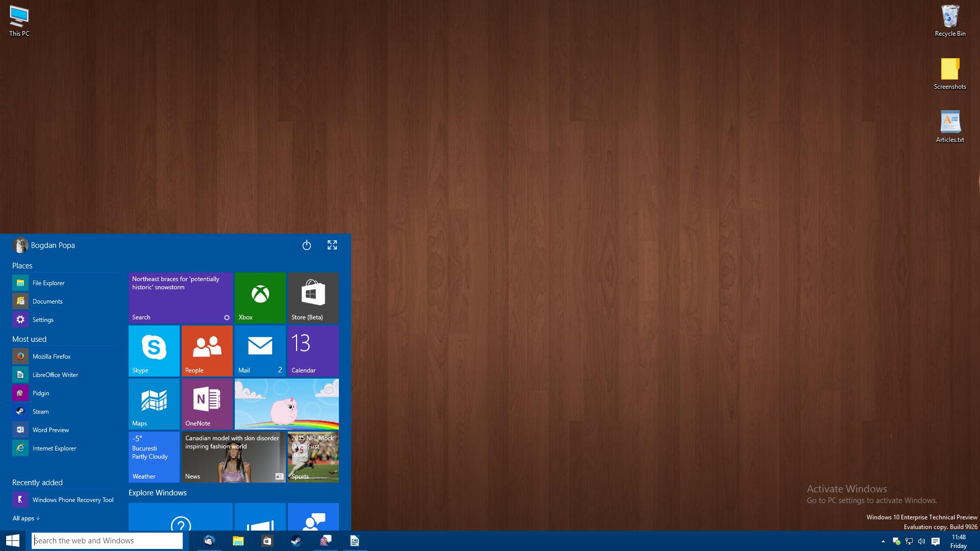This screenshot has height=551, width=980.
Task: Open the Bucuresti Weather tile
Action: click(154, 457)
